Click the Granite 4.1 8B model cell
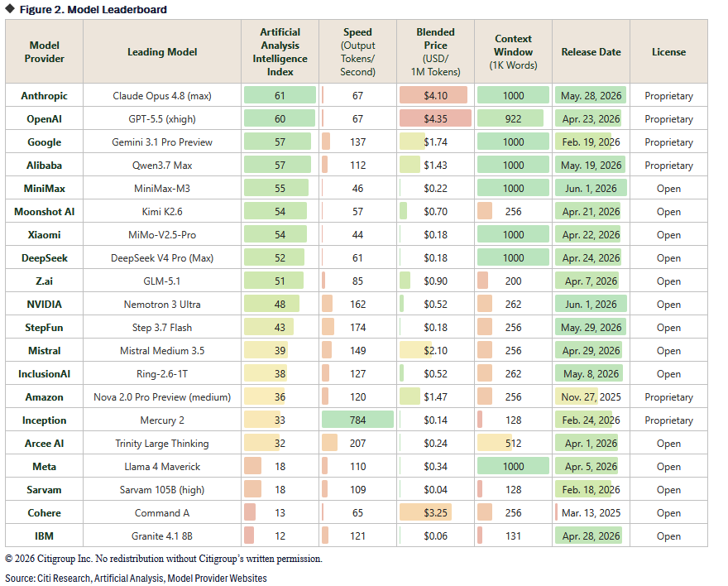 coord(162,536)
